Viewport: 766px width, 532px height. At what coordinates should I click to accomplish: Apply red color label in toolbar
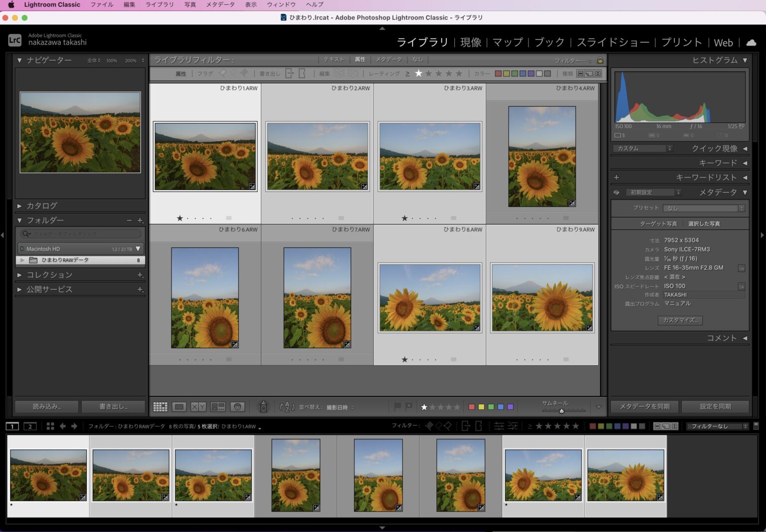pyautogui.click(x=472, y=407)
